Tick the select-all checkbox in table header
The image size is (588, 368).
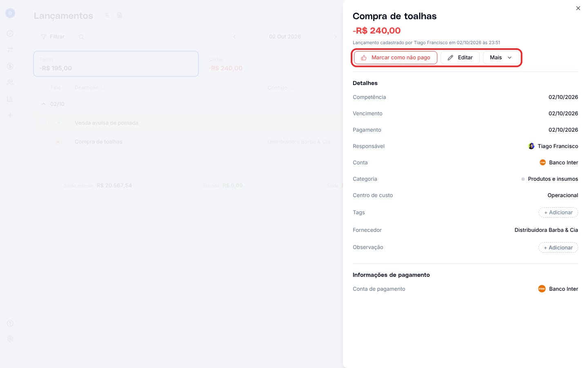click(43, 88)
